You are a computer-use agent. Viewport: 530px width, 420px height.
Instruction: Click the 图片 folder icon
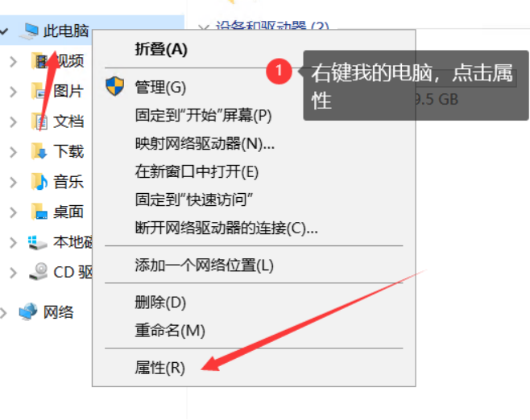point(39,91)
